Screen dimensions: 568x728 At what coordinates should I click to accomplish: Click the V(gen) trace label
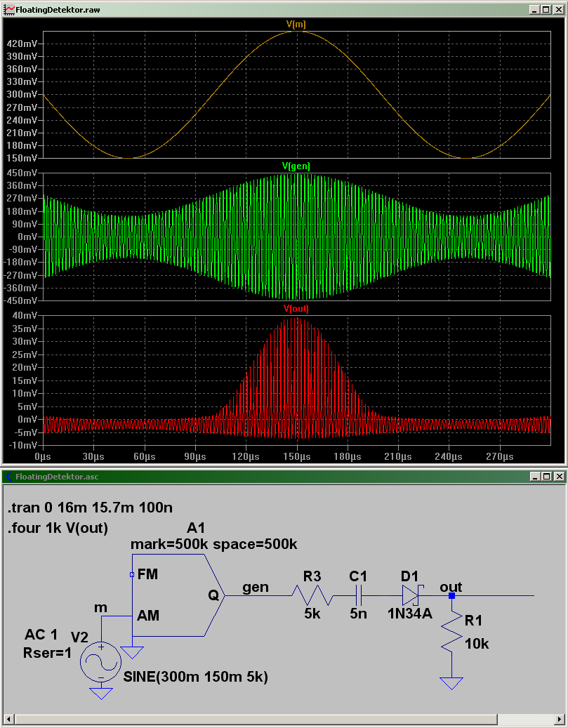click(x=296, y=166)
